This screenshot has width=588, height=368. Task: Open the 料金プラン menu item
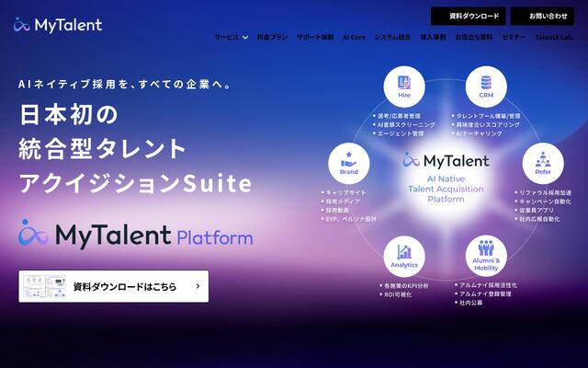tap(272, 37)
